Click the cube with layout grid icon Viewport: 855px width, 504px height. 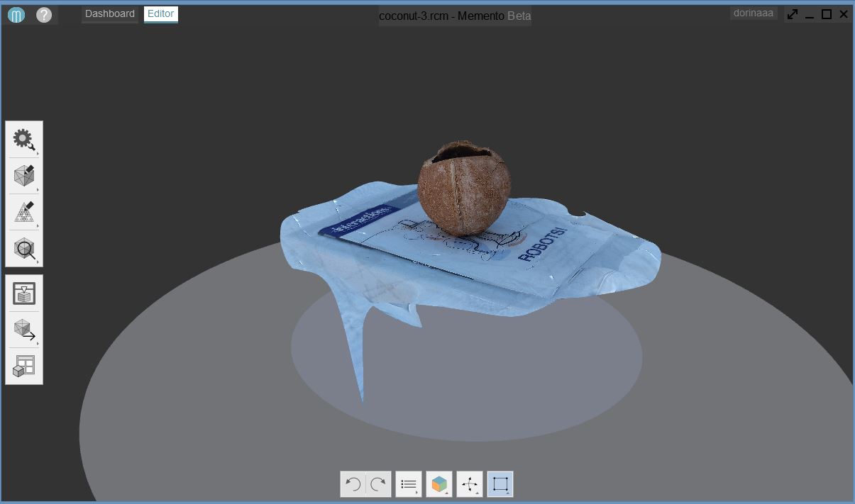tap(24, 366)
